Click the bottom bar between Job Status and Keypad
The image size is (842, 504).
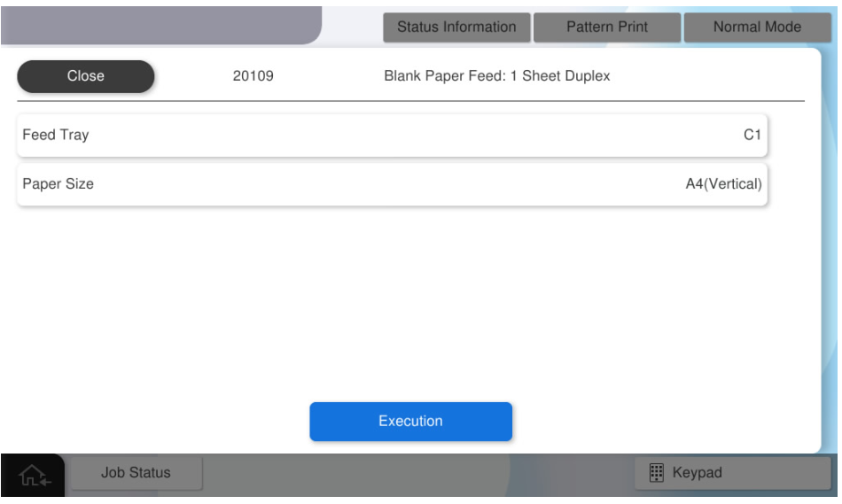point(417,473)
